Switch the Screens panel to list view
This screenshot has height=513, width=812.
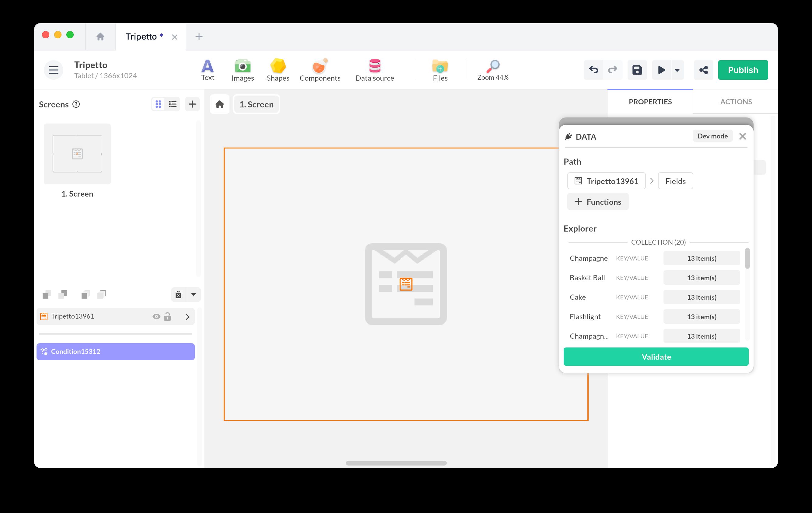173,104
